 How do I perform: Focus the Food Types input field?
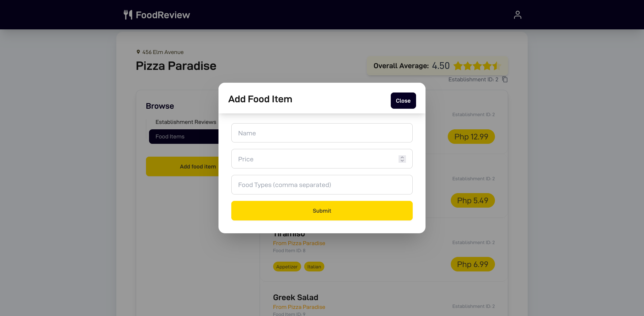click(322, 185)
